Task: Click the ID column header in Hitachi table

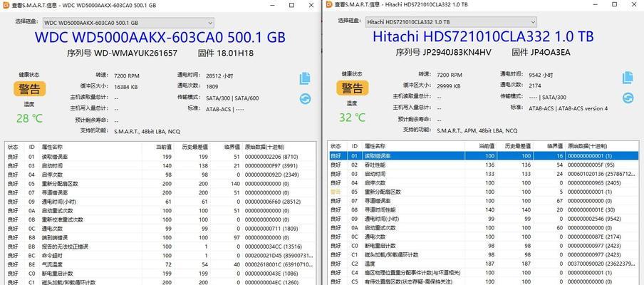Action: click(355, 146)
